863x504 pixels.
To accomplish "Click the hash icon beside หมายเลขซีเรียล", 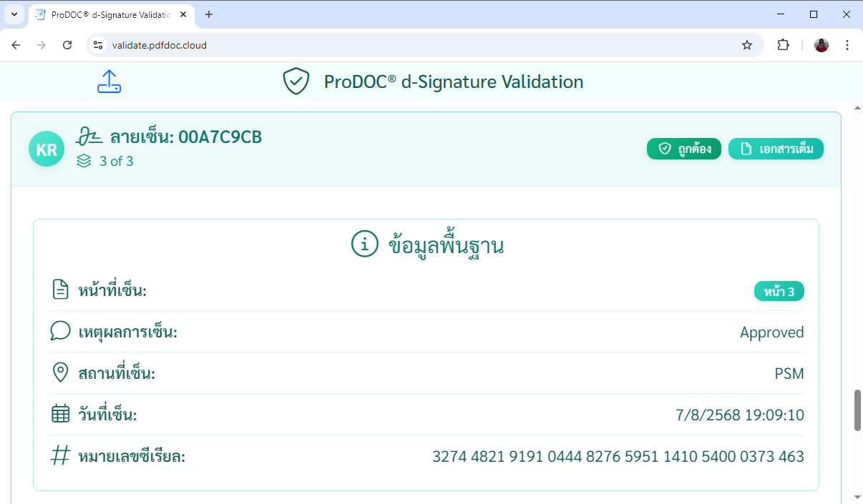I will [x=61, y=455].
